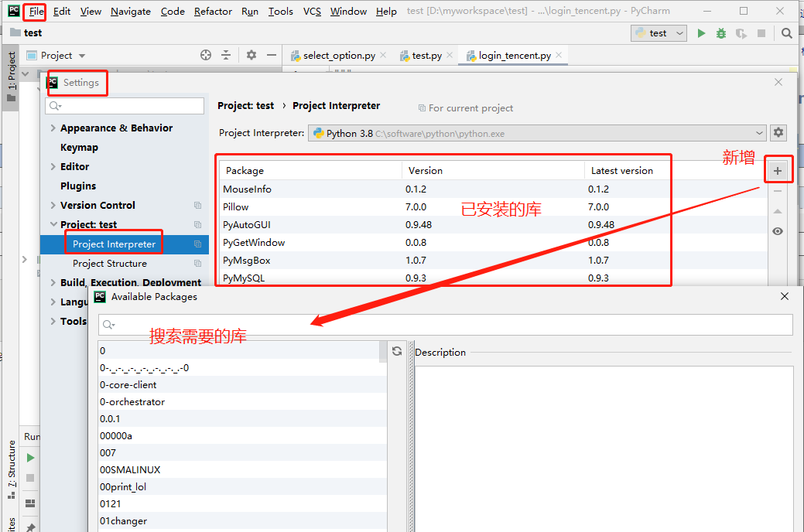Select Keymap in settings list
This screenshot has width=804, height=532.
[79, 148]
